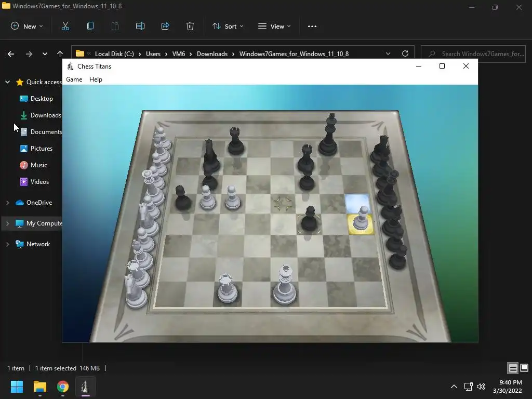Open network status in system tray
Image resolution: width=532 pixels, height=399 pixels.
(469, 387)
